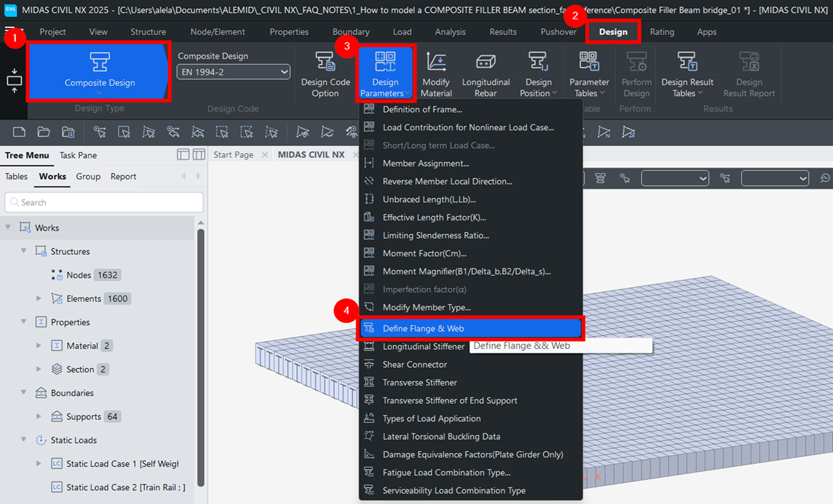Image resolution: width=833 pixels, height=504 pixels.
Task: Open Design Code Option
Action: pos(326,75)
